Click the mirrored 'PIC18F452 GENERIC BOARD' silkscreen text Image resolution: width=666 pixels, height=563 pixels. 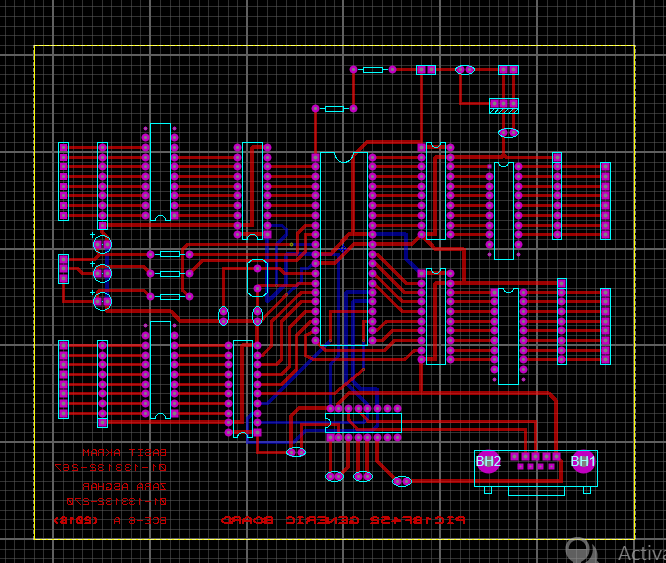click(x=343, y=520)
